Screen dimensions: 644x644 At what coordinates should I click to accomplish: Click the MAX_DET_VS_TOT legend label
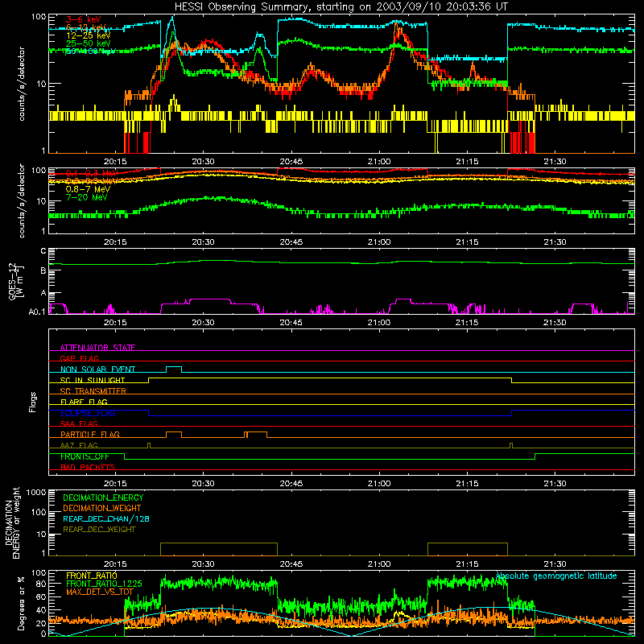click(100, 592)
